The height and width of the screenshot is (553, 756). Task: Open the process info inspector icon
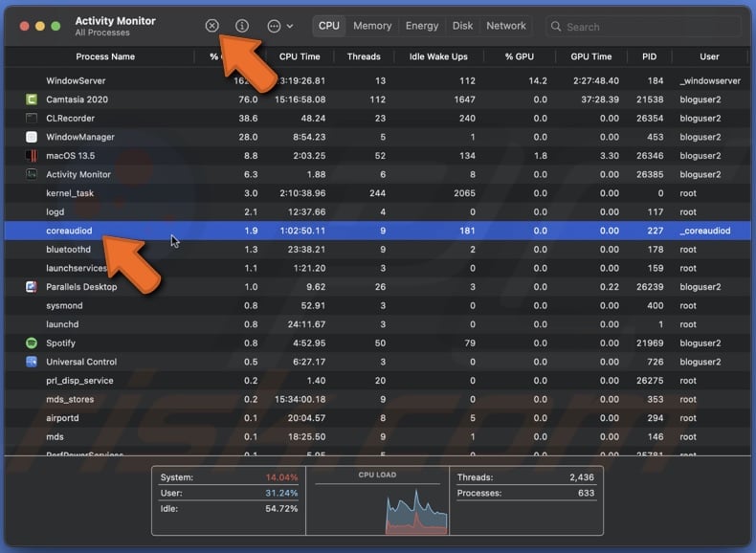coord(242,26)
